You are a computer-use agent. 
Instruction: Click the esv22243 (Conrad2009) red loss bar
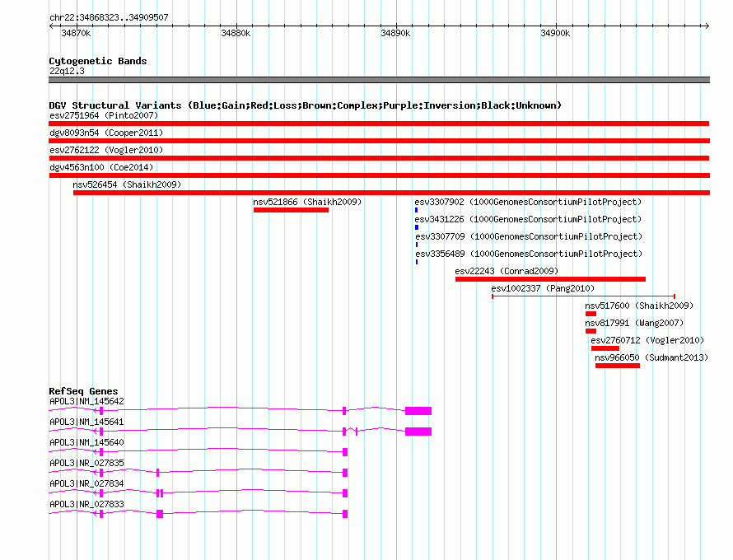[550, 279]
